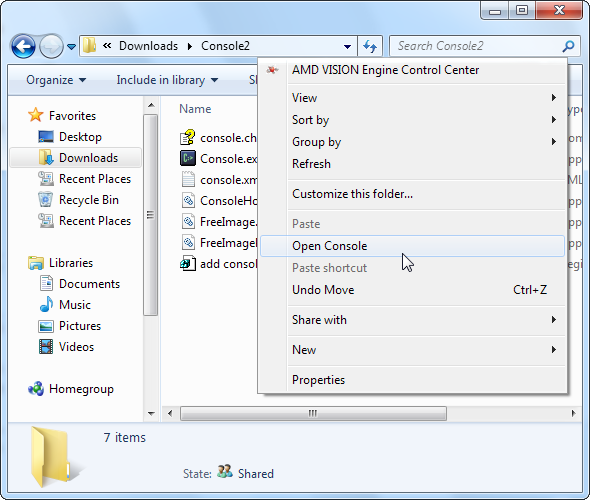Screen dimensions: 590x500
Task: Click the horizontal scrollbar thumb
Action: pyautogui.click(x=313, y=413)
